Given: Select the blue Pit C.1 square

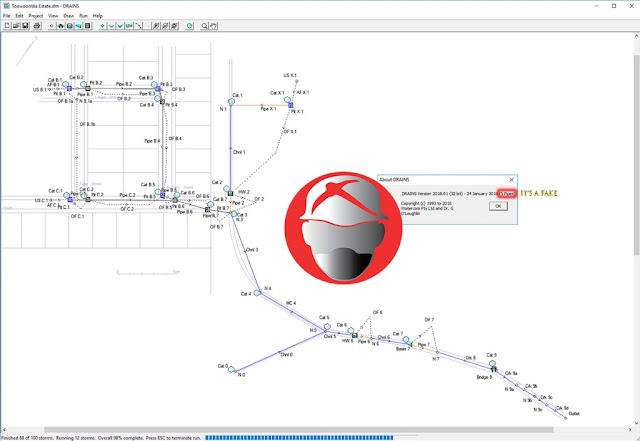Looking at the screenshot, I should 70,200.
